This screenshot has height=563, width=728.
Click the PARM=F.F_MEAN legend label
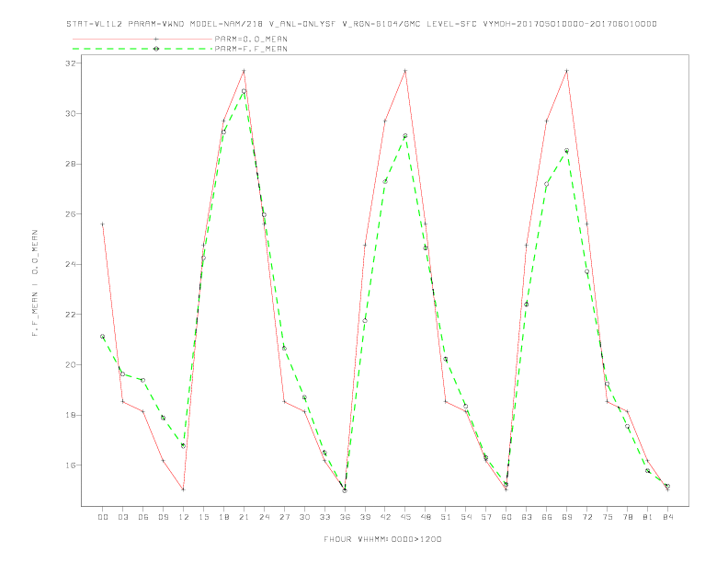click(x=251, y=49)
